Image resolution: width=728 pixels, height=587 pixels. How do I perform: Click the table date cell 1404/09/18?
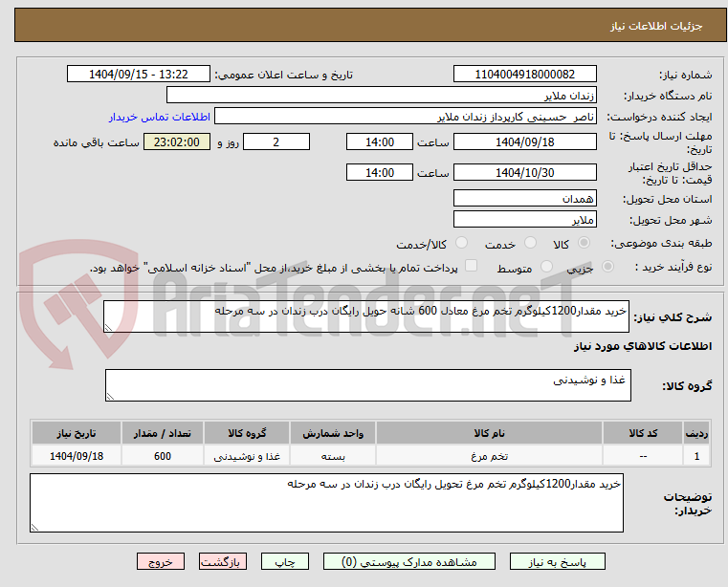click(x=77, y=456)
